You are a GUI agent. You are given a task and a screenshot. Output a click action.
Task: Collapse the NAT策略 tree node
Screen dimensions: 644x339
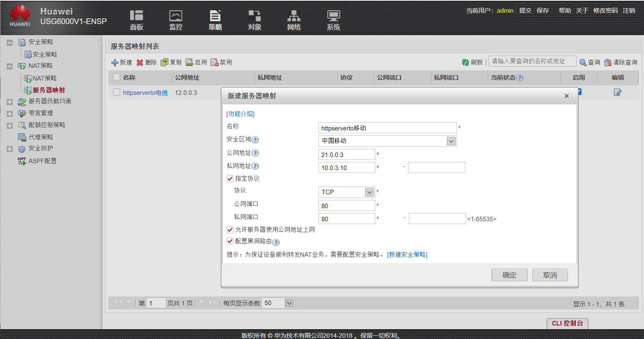9,66
